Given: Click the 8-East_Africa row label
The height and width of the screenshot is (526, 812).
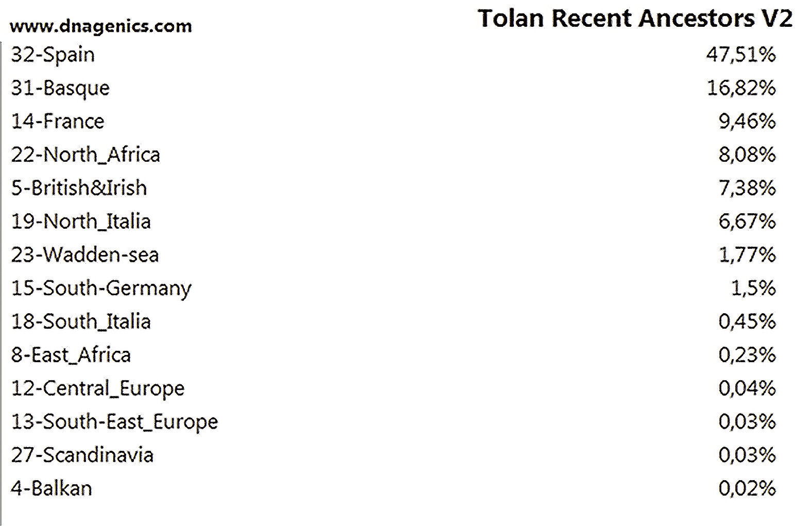Looking at the screenshot, I should (x=71, y=355).
